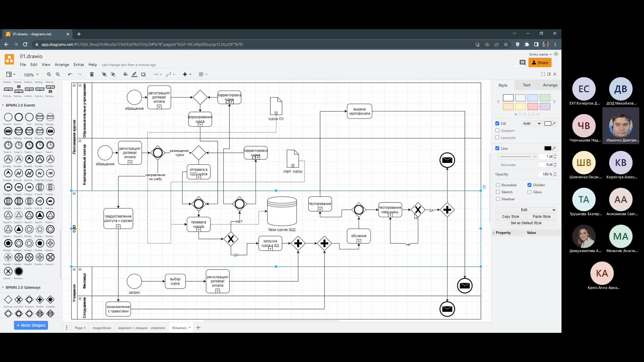Uncheck the Divider checkbox
The image size is (644, 362).
[x=529, y=185]
